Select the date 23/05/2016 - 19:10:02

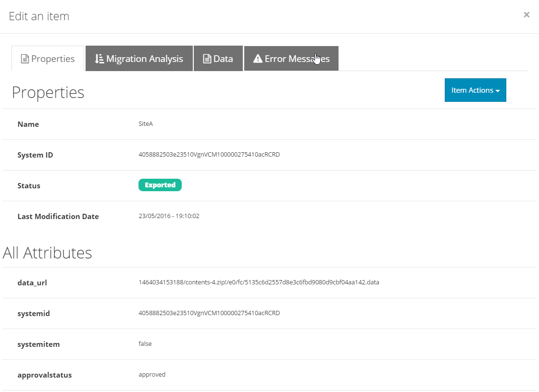(169, 216)
